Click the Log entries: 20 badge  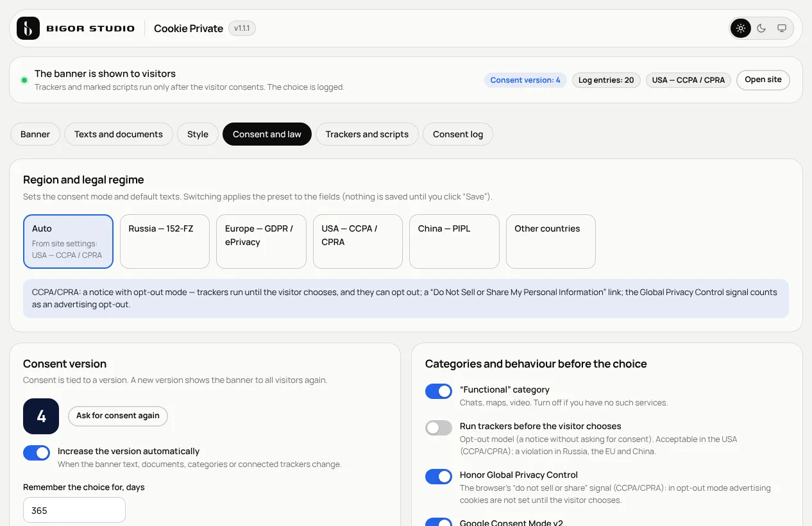click(x=606, y=80)
